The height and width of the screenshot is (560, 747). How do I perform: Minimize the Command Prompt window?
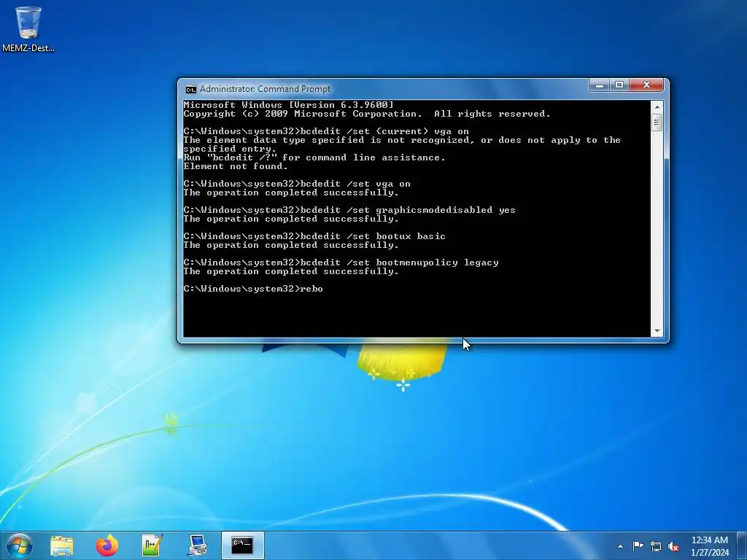600,85
